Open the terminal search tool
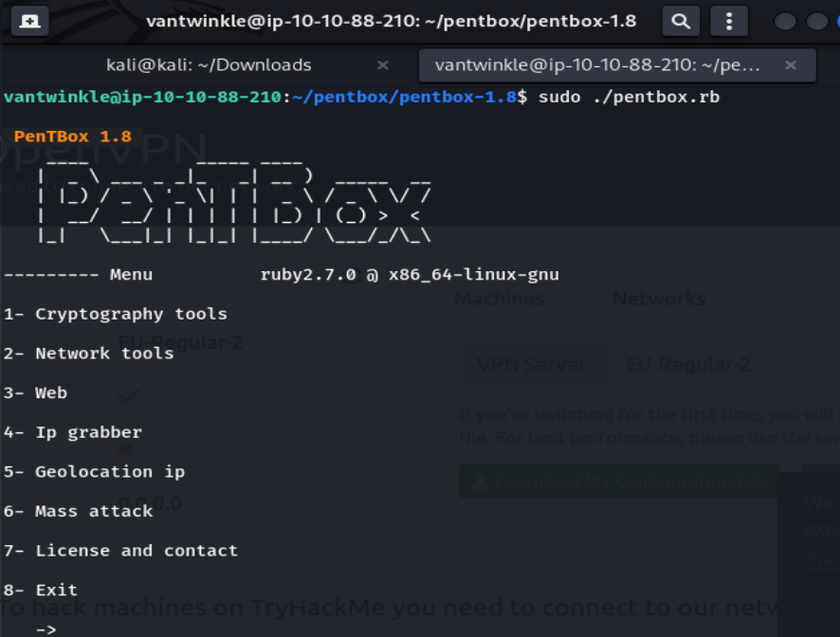Image resolution: width=840 pixels, height=637 pixels. coord(681,22)
